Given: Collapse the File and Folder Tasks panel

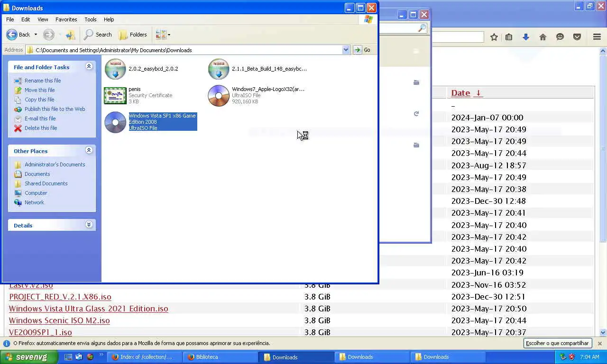Looking at the screenshot, I should coord(89,67).
